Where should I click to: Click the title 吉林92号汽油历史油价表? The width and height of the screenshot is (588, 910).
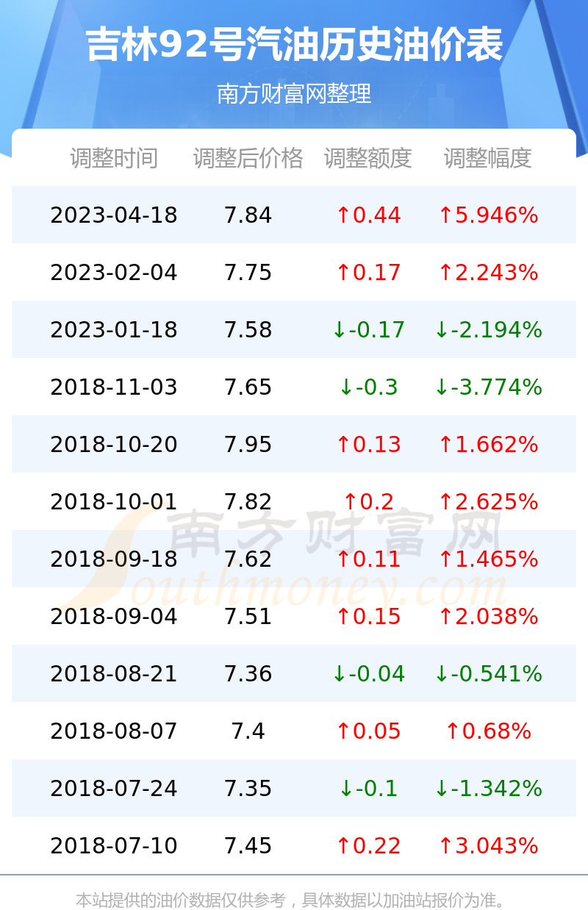click(x=294, y=46)
